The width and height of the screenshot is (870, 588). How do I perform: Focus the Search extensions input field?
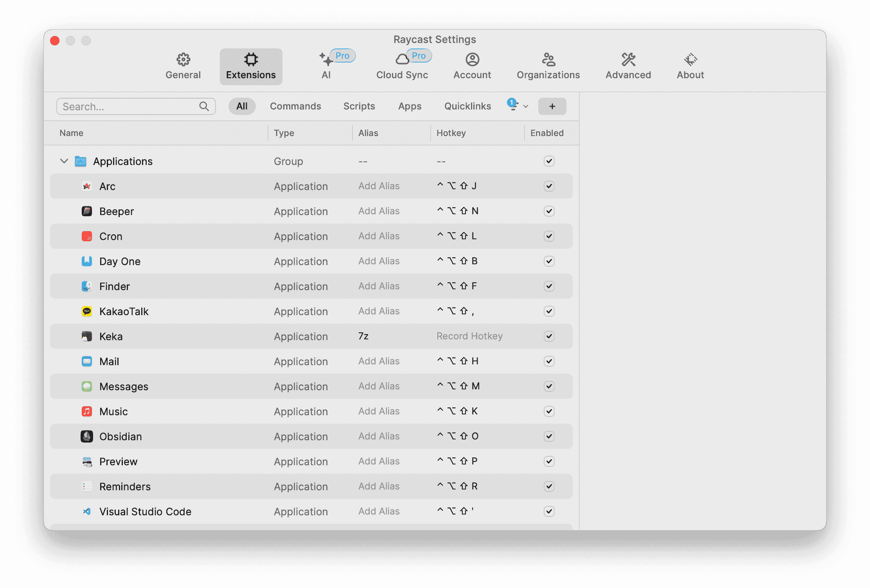point(129,106)
